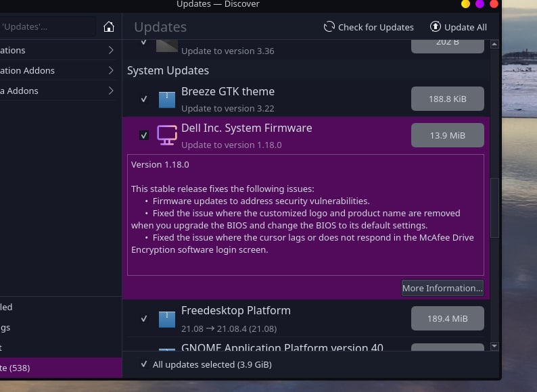Click the Dell System Firmware monitor icon
This screenshot has height=392, width=537.
point(167,135)
